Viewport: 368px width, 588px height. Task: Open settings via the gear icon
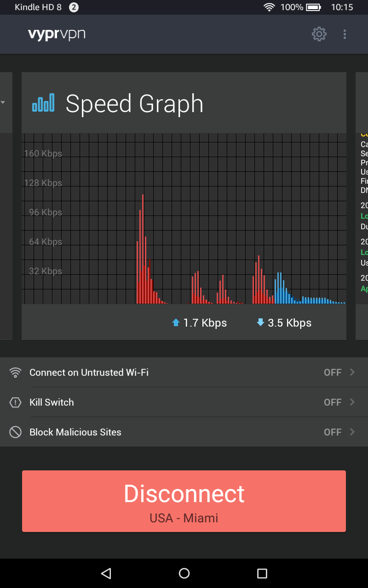click(x=319, y=34)
